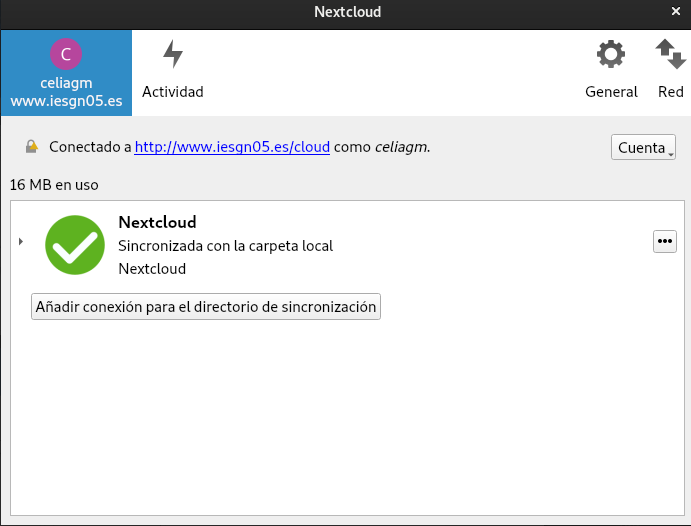
Task: Click the padlock connection icon
Action: (x=32, y=146)
